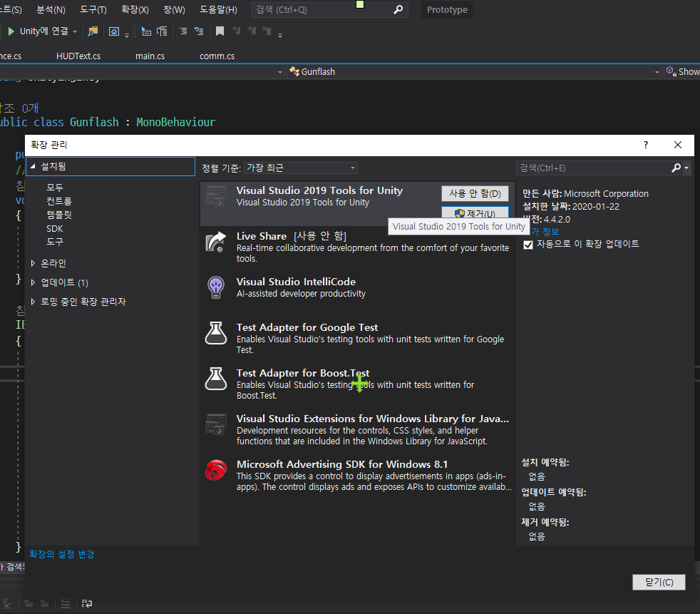Click the Microsoft Advertising SDK red icon
Viewport: 700px width, 614px height.
[x=216, y=470]
